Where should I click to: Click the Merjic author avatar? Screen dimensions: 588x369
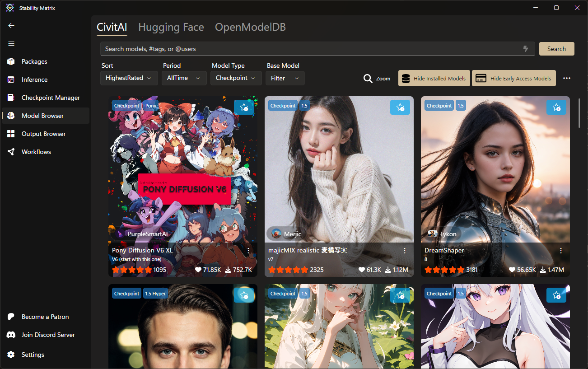click(276, 234)
